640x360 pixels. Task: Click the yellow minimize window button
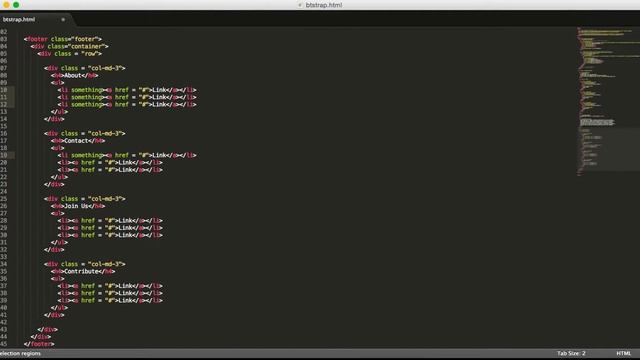tap(7, 5)
